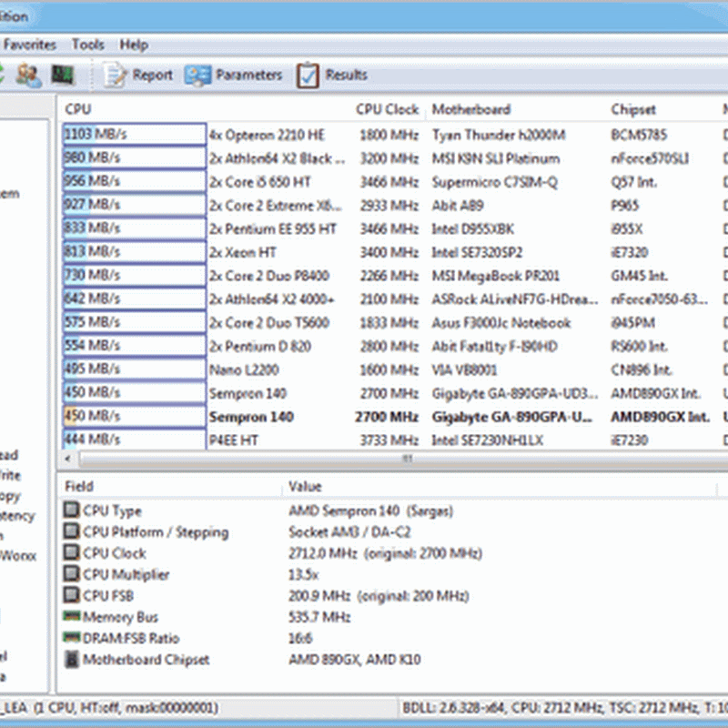728x728 pixels.
Task: Click the Value column header in details
Action: [305, 487]
